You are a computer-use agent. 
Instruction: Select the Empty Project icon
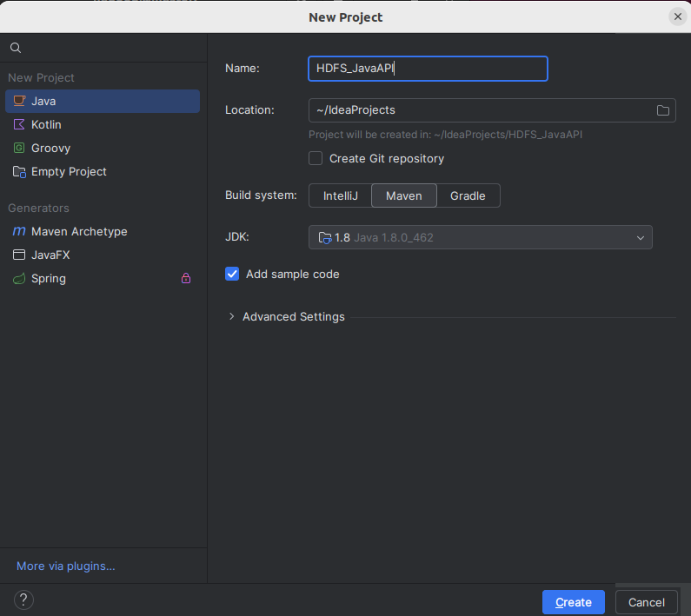pos(19,171)
